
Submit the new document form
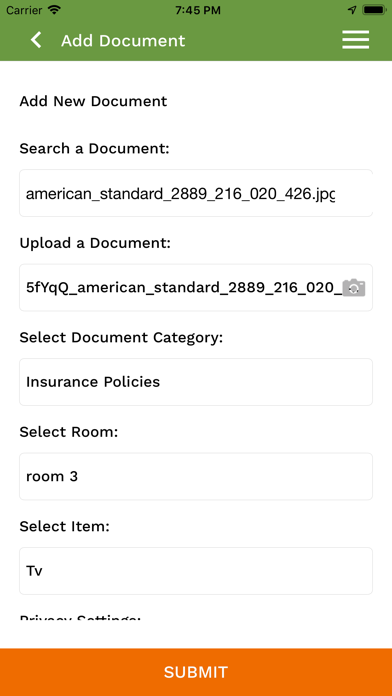coord(196,672)
